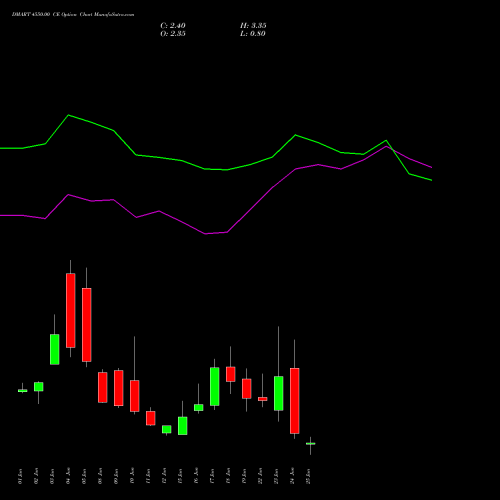Select the doji candle for 25 Jun

tap(311, 444)
